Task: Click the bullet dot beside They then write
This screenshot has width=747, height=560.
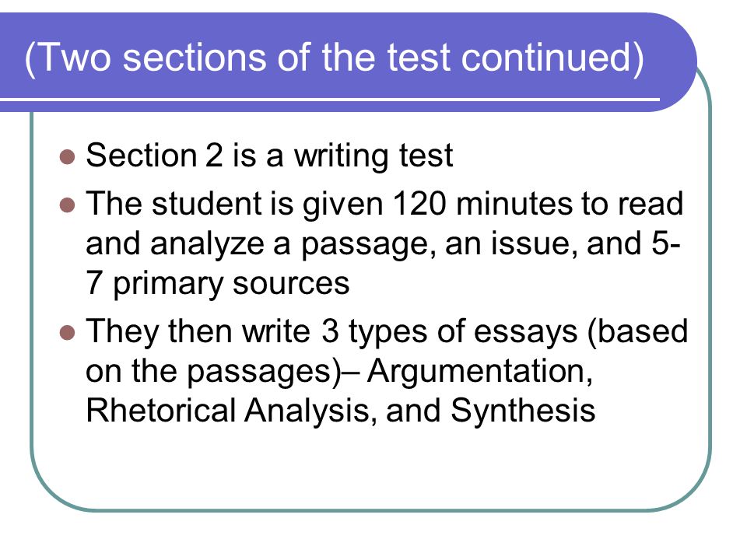Action: point(68,333)
